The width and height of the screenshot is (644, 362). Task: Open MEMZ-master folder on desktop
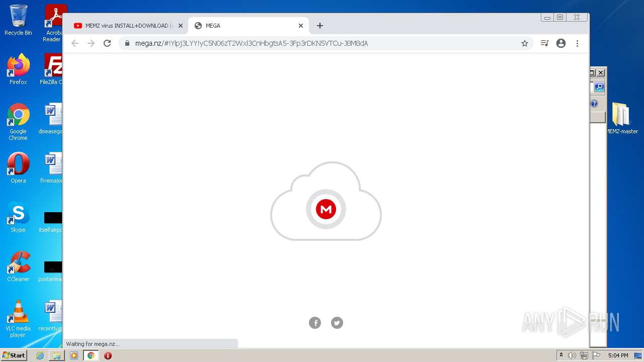[x=622, y=119]
